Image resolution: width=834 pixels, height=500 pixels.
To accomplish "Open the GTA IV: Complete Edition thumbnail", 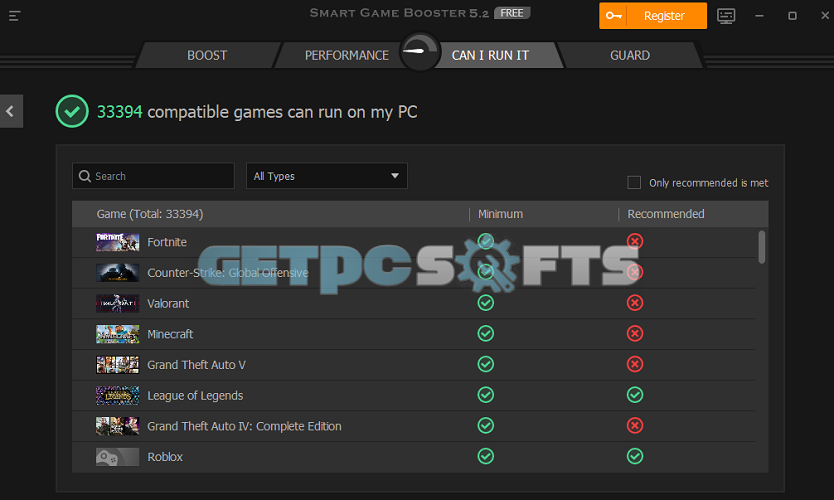I will (118, 426).
